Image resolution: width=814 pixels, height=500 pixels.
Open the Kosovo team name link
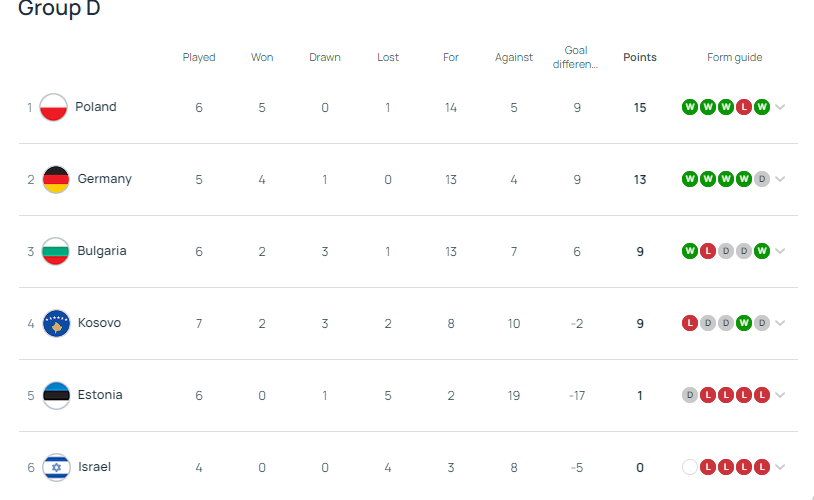coord(99,323)
